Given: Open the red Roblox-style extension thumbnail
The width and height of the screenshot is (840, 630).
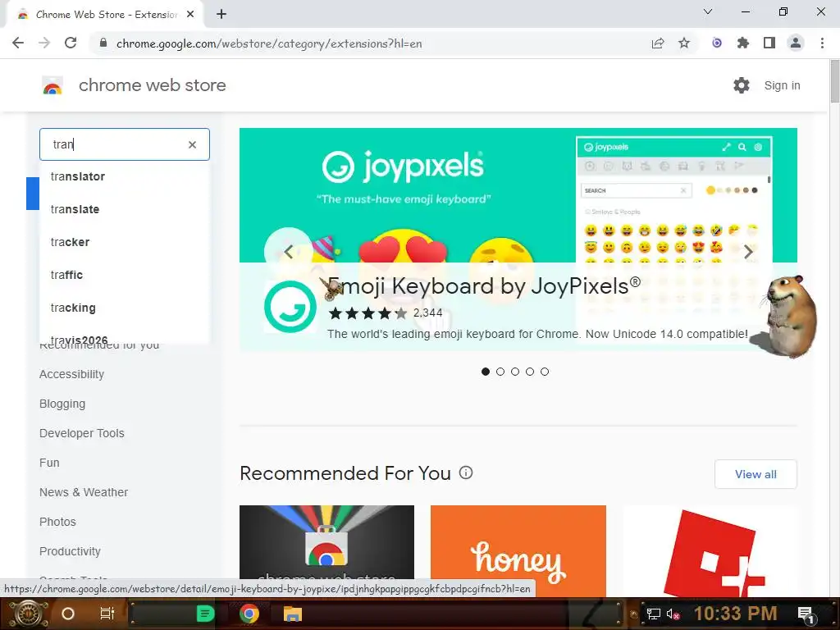Looking at the screenshot, I should coord(710,550).
